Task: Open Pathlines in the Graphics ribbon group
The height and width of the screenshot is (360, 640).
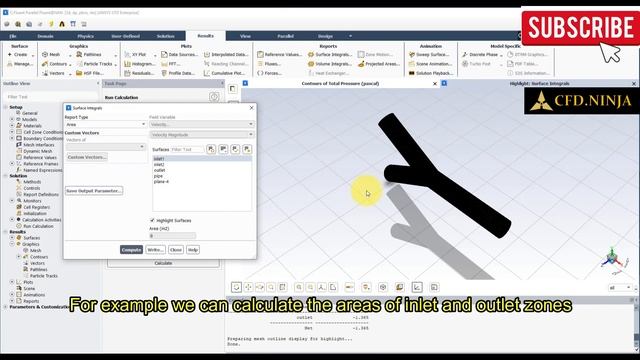Action: [x=89, y=54]
